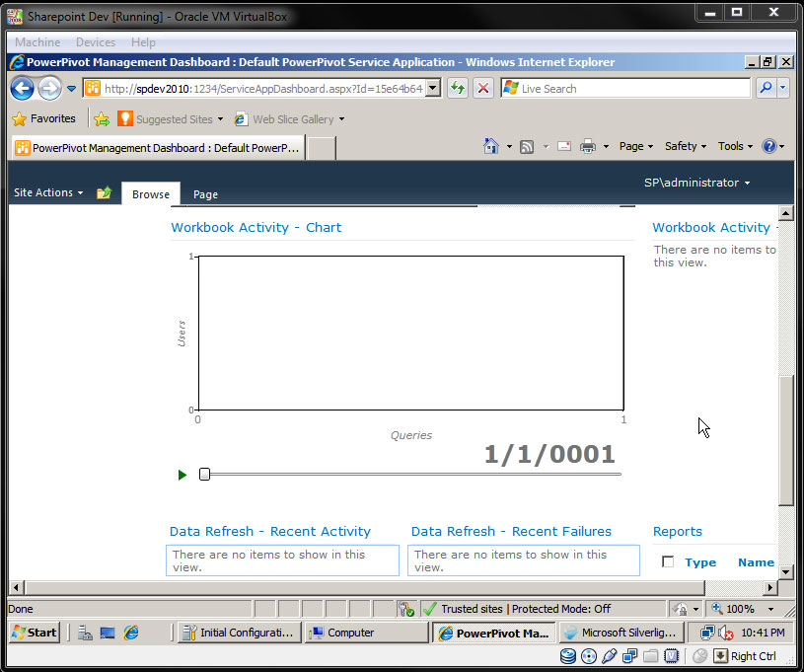
Task: Click Show Desktop quick launch icon
Action: (108, 633)
